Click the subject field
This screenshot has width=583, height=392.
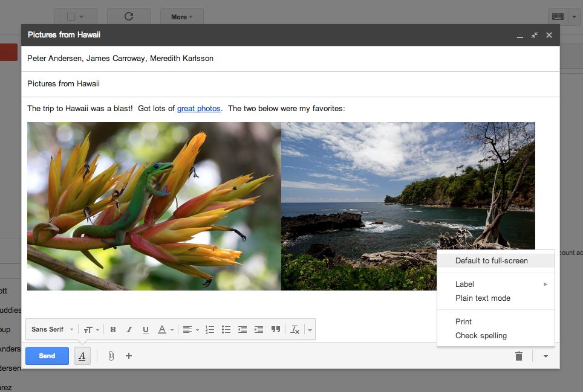click(x=290, y=84)
